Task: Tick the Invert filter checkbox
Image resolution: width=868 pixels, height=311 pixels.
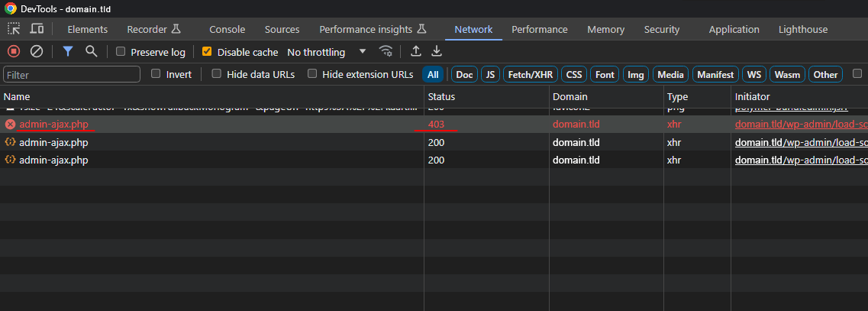Action: pos(156,74)
